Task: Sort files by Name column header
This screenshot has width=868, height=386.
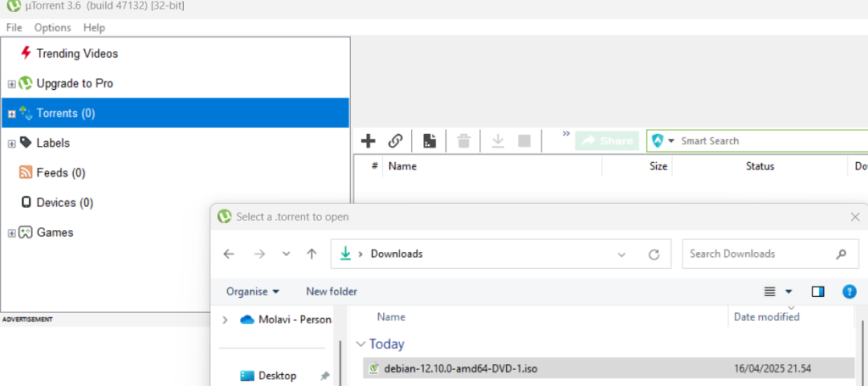Action: coord(391,316)
